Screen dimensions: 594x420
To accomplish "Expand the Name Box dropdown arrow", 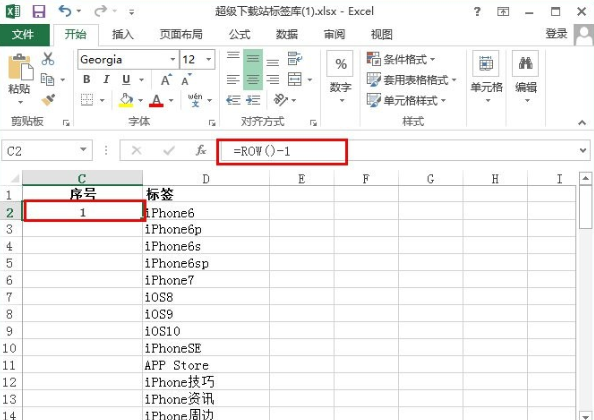I will 83,150.
